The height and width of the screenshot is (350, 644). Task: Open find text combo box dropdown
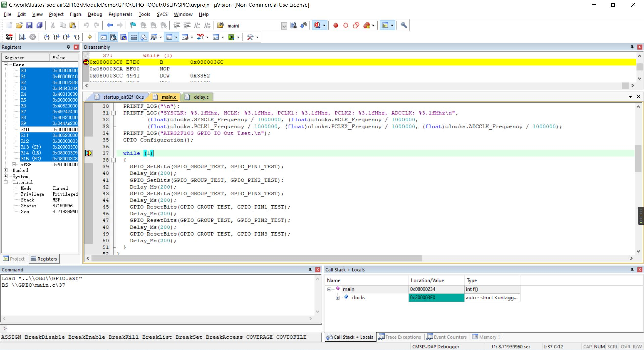(284, 26)
